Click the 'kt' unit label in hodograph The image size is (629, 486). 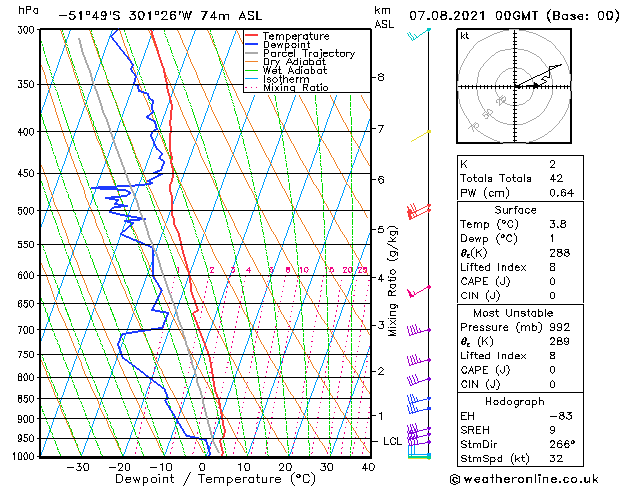pyautogui.click(x=465, y=36)
